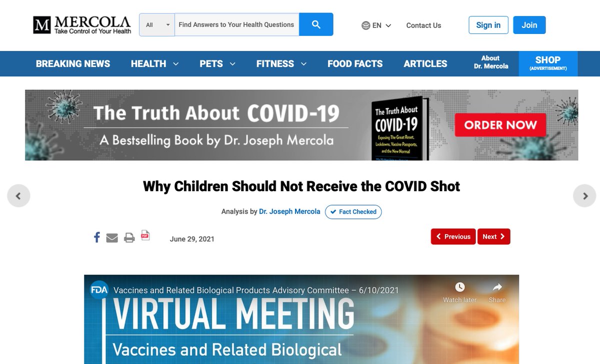Screen dimensions: 600x364
Task: Expand the Health menu chevron
Action: coord(175,64)
